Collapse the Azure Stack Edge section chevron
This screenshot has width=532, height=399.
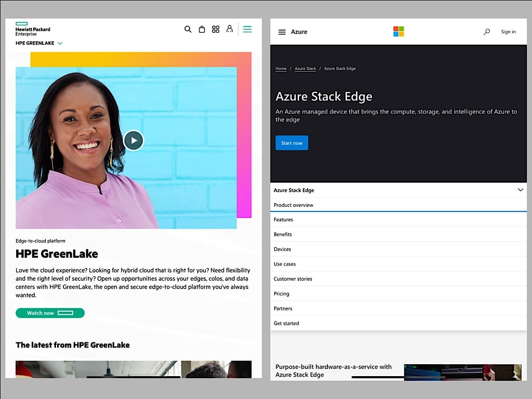click(521, 190)
